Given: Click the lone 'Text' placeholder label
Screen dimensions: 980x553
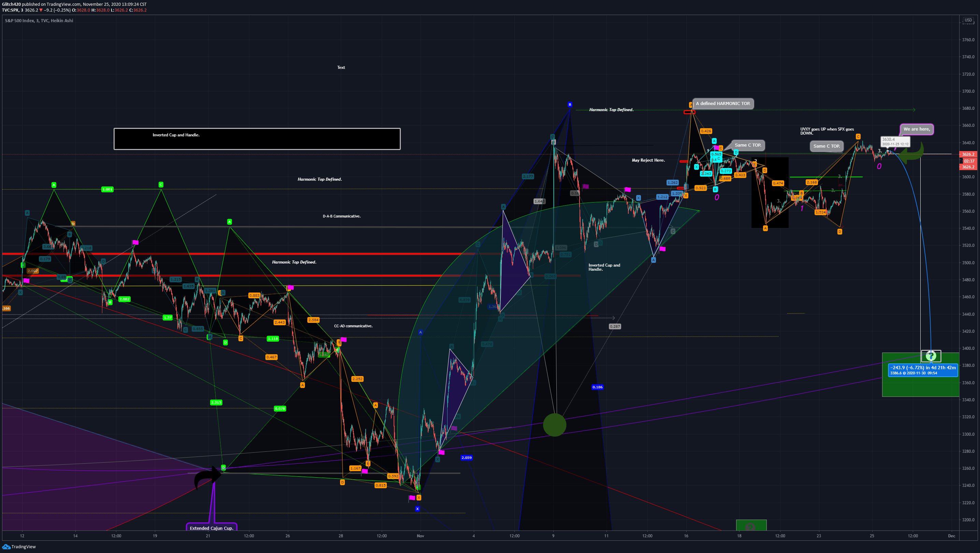Looking at the screenshot, I should pos(341,67).
